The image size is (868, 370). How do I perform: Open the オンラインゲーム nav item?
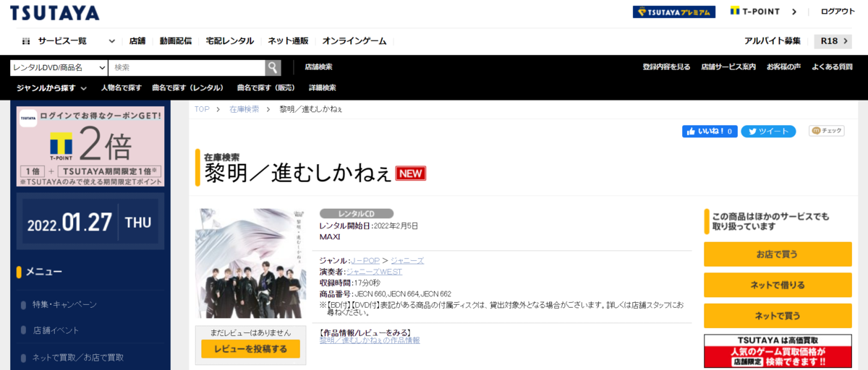[354, 41]
